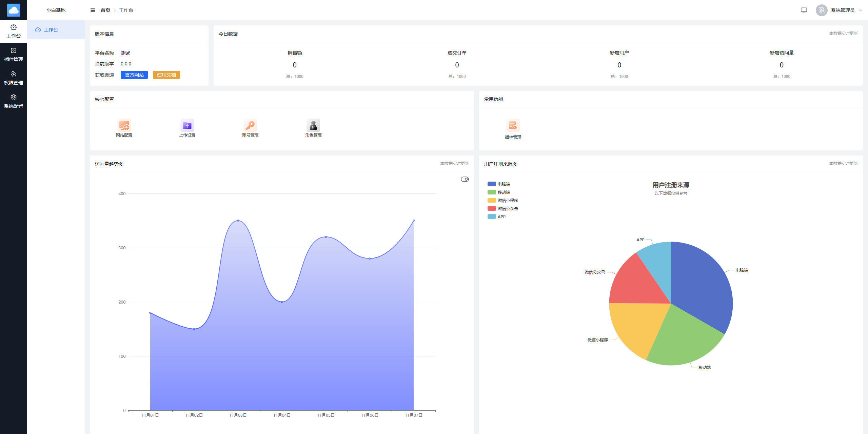Click the orange 使用文档 button
This screenshot has width=868, height=434.
(166, 75)
